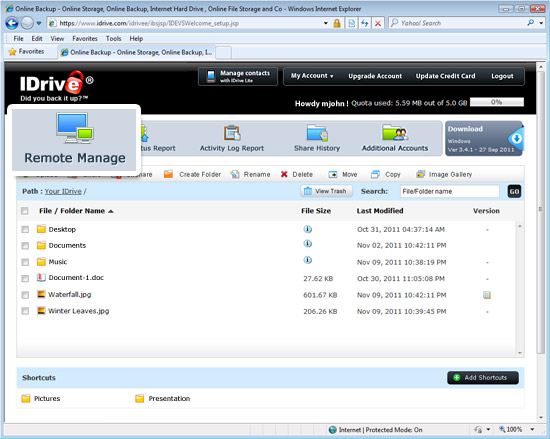Click the browser Refresh icon

(x=365, y=23)
